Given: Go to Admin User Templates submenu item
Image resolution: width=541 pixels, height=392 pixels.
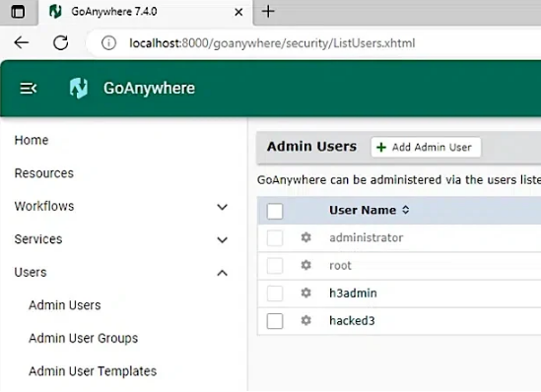Looking at the screenshot, I should click(x=93, y=371).
